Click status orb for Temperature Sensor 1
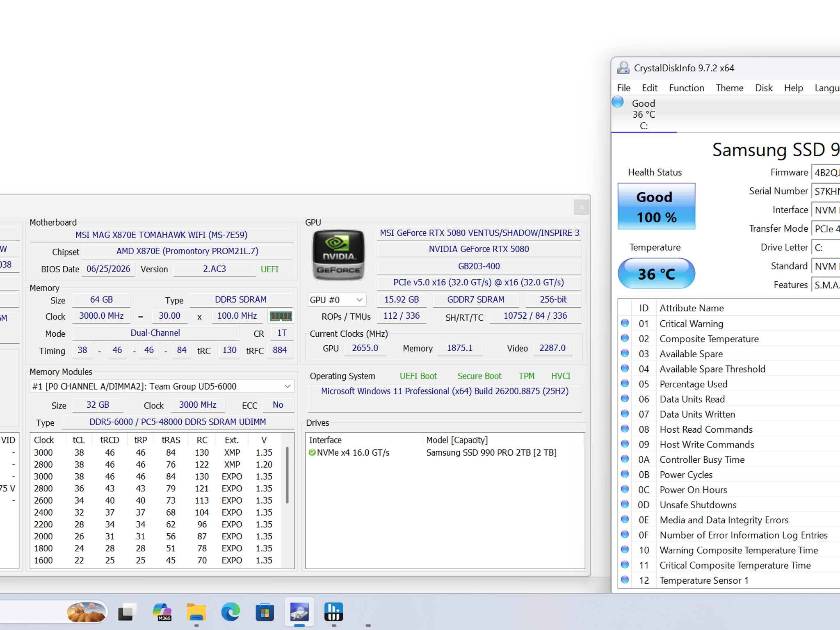Viewport: 840px width, 630px height. point(625,580)
